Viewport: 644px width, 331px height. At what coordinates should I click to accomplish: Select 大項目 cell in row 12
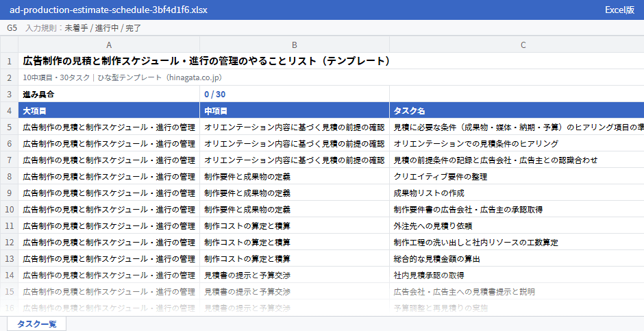[109, 243]
